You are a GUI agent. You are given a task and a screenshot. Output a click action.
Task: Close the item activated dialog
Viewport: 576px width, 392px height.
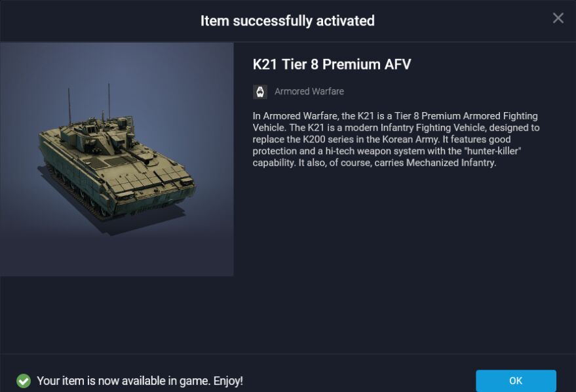tap(558, 18)
